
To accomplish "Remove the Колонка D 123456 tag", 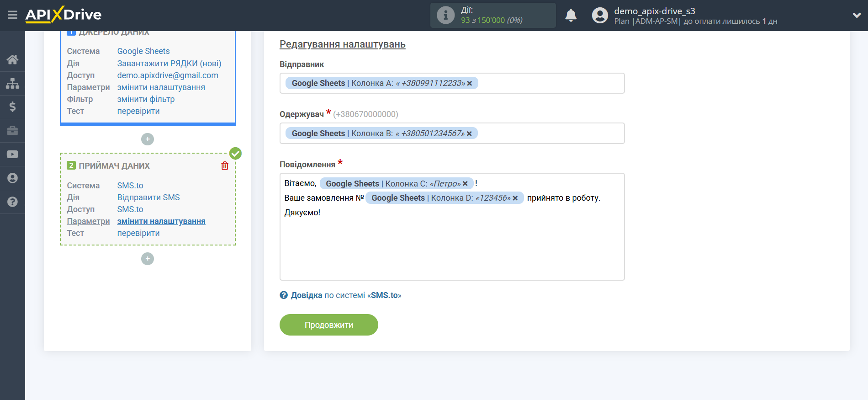I will pos(515,198).
